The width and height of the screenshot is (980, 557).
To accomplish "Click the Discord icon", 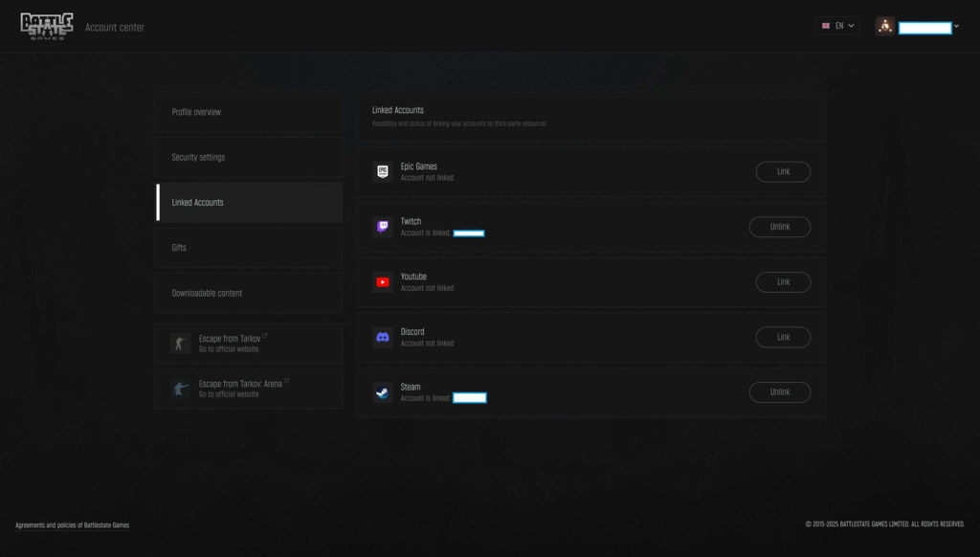I will (x=383, y=337).
